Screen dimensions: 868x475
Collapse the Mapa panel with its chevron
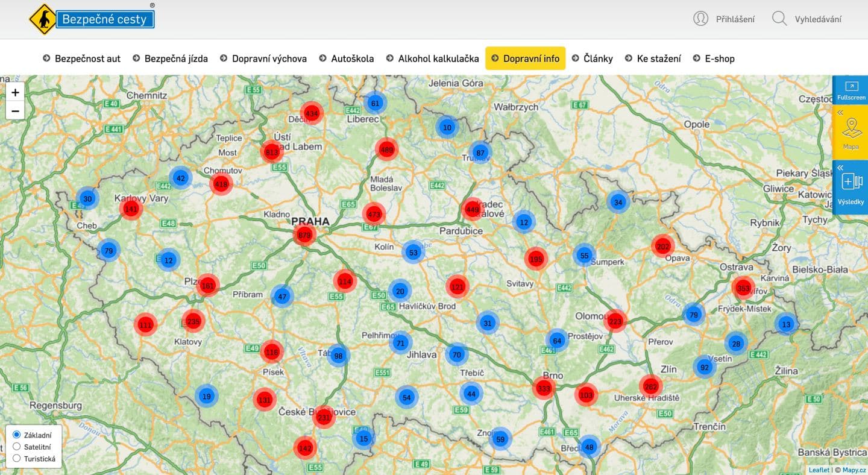[x=840, y=112]
